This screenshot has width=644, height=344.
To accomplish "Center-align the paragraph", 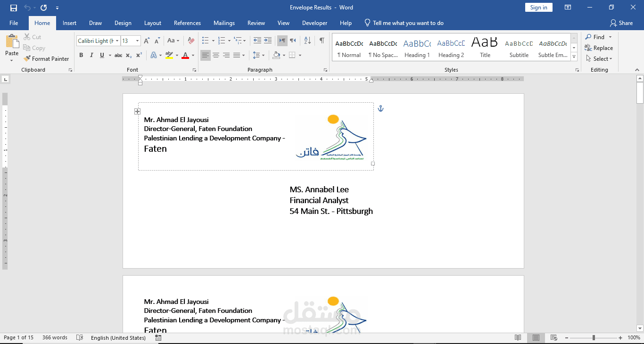I will click(x=216, y=55).
